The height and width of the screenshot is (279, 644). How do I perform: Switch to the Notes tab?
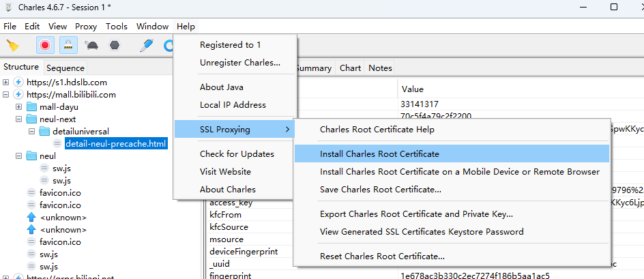click(x=380, y=68)
